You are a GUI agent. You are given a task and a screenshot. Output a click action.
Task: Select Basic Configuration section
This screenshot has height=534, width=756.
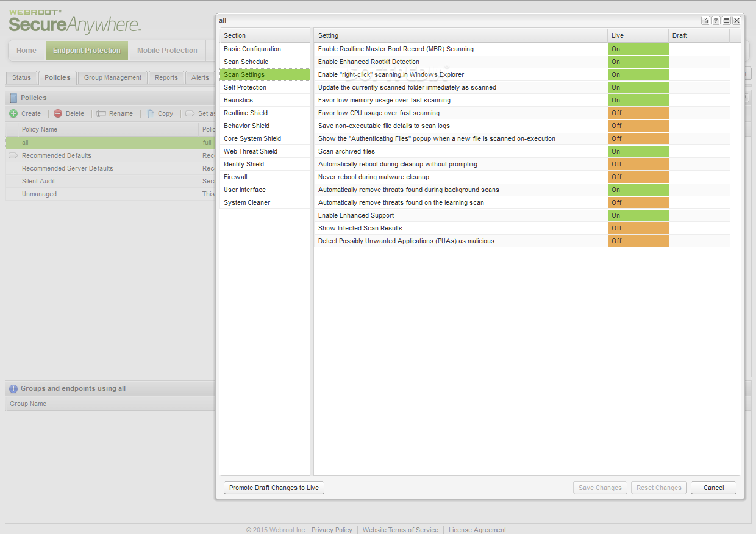point(265,49)
